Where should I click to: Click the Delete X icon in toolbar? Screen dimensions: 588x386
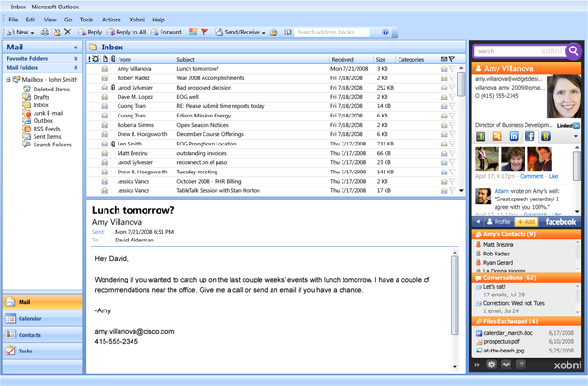tap(67, 33)
